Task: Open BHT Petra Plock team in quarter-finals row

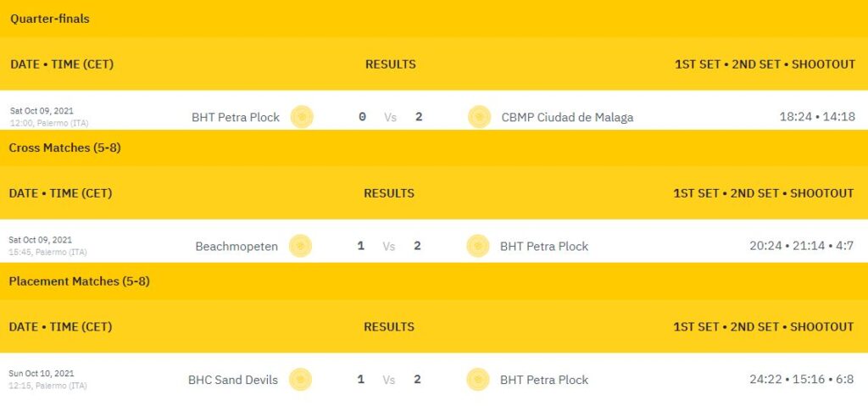Action: pos(236,118)
